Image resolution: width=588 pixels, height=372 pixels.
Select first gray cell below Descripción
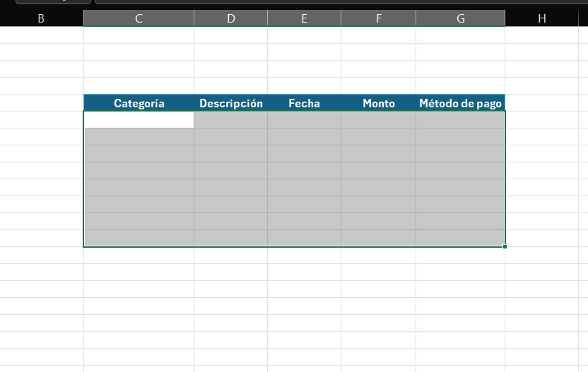point(230,120)
